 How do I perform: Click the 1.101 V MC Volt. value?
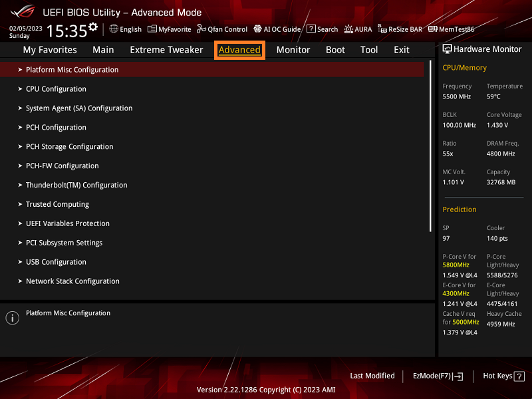tap(453, 182)
